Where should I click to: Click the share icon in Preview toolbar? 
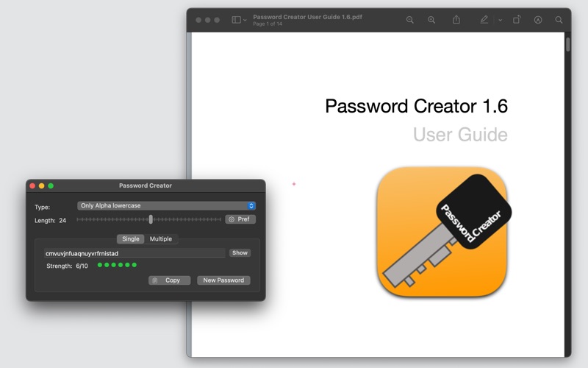click(x=456, y=20)
